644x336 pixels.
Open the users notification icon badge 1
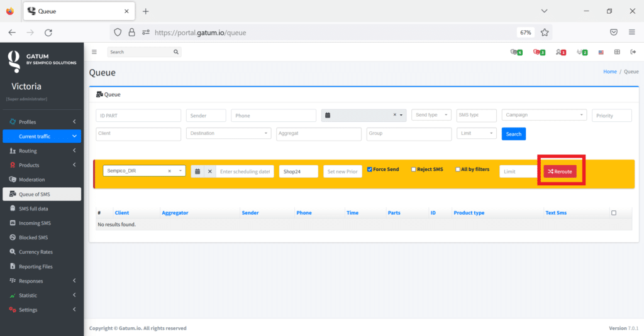click(560, 52)
